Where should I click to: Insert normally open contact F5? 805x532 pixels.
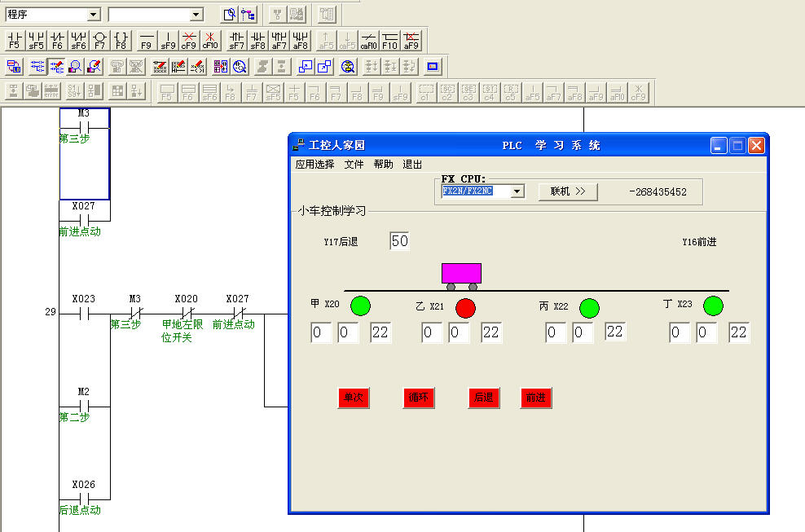click(x=14, y=41)
